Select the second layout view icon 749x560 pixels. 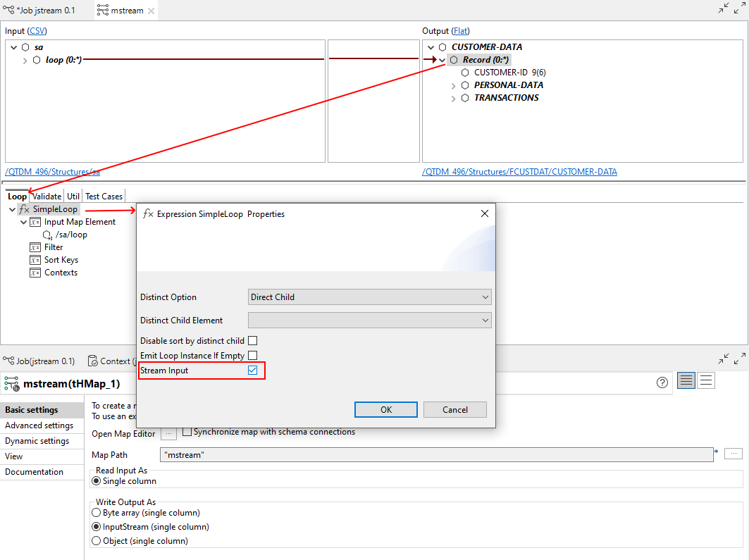(x=705, y=380)
